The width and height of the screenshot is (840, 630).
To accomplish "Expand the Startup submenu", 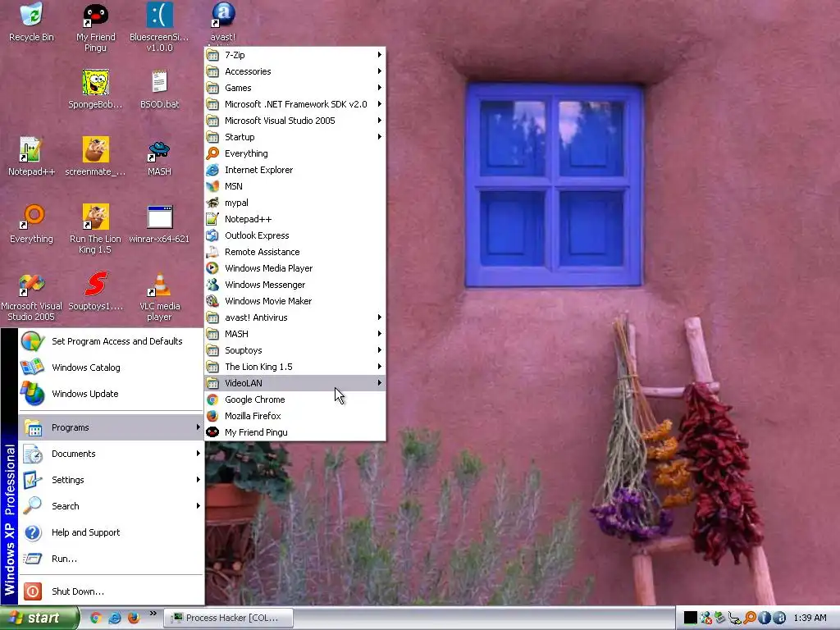I will [294, 137].
